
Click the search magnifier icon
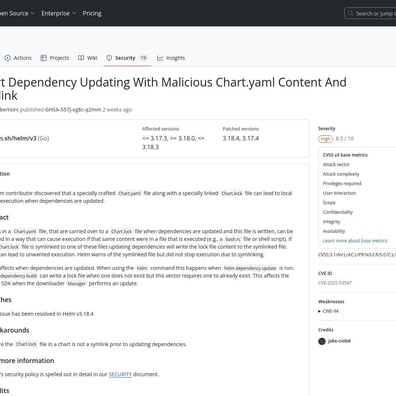pos(350,13)
